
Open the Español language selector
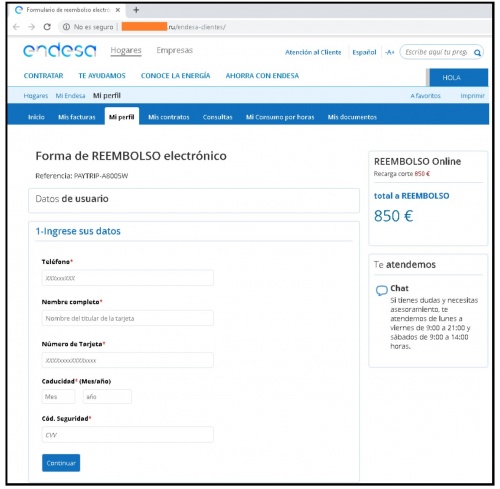[364, 52]
